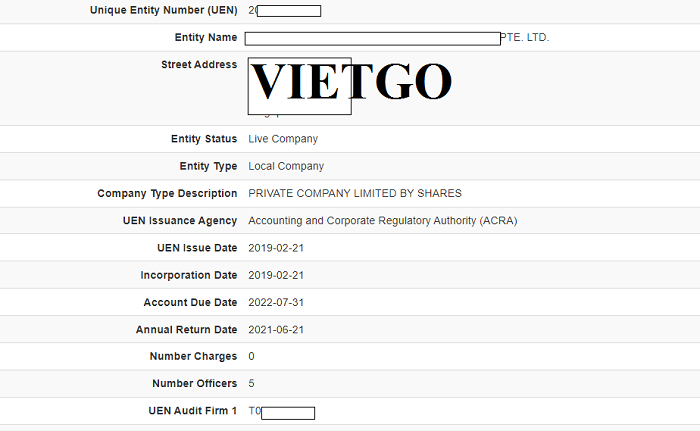Click the VIETGO watermark logo

pyautogui.click(x=351, y=81)
